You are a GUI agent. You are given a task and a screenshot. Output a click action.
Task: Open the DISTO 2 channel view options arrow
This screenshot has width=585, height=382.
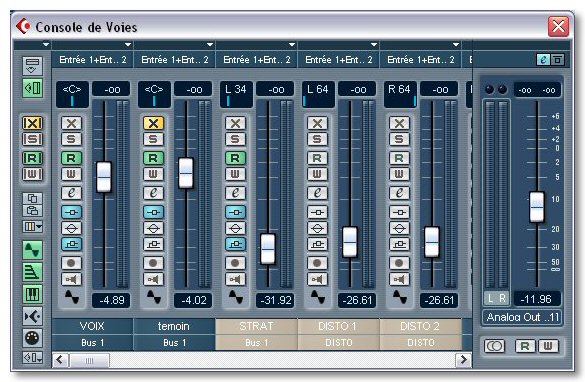point(456,45)
